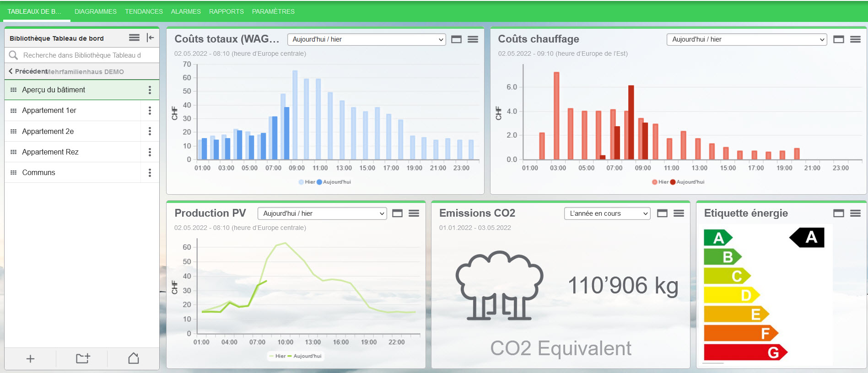Open the Production PV time range dropdown
Viewport: 868px width, 373px height.
click(322, 213)
